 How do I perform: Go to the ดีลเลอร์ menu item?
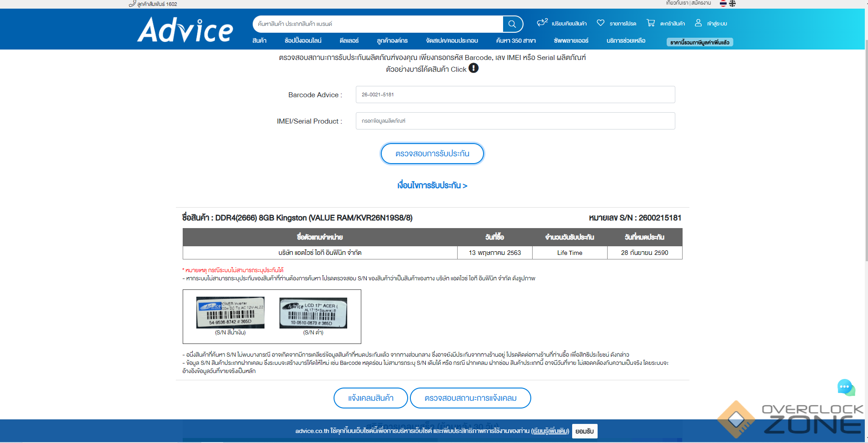(349, 40)
